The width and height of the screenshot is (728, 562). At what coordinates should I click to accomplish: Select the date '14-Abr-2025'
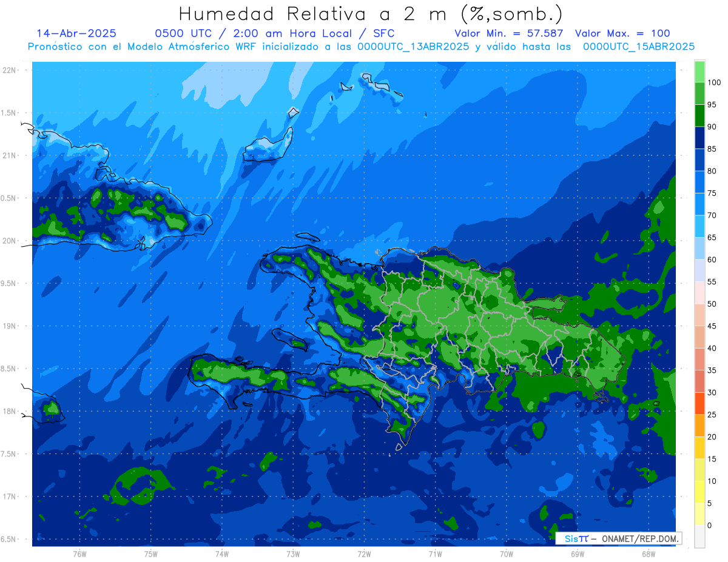click(x=76, y=33)
